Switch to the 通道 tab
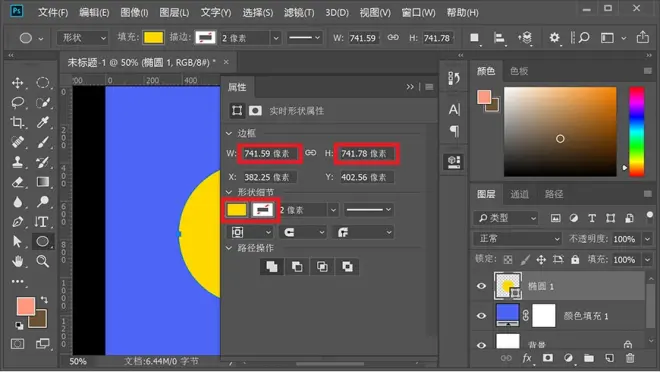660x372 pixels. [519, 194]
